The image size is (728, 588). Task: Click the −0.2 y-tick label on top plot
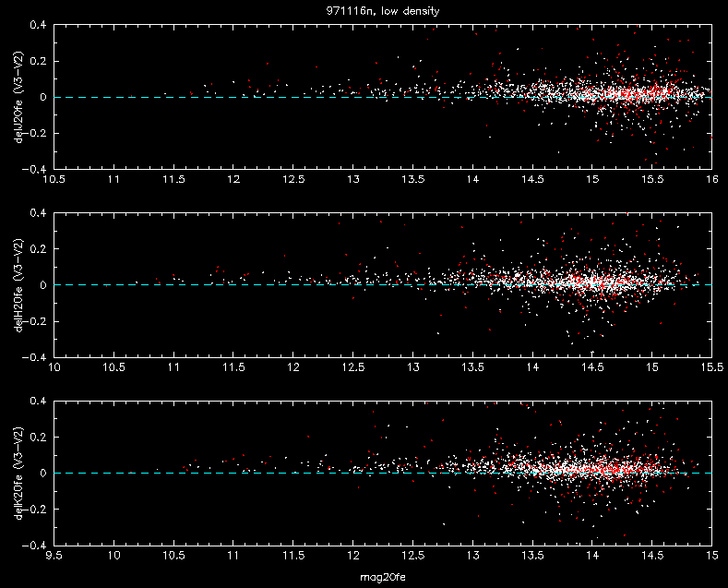tap(34, 133)
